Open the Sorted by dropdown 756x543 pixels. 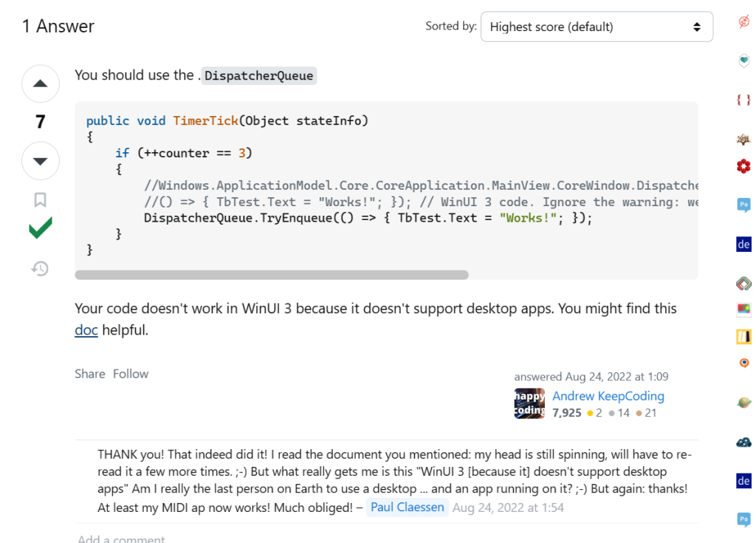pyautogui.click(x=597, y=27)
